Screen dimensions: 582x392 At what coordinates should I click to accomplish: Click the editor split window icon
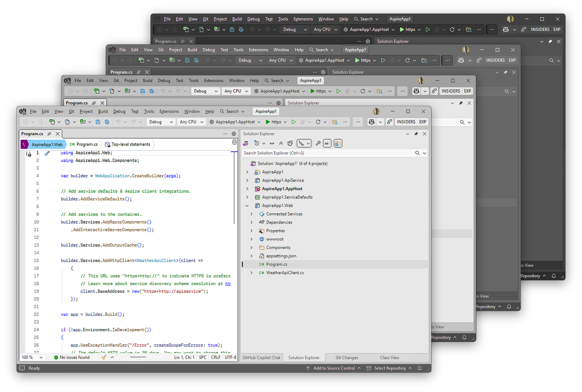pyautogui.click(x=234, y=142)
